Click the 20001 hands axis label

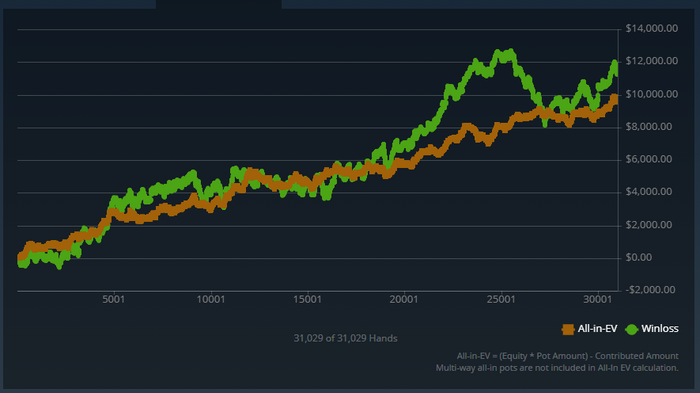click(404, 300)
